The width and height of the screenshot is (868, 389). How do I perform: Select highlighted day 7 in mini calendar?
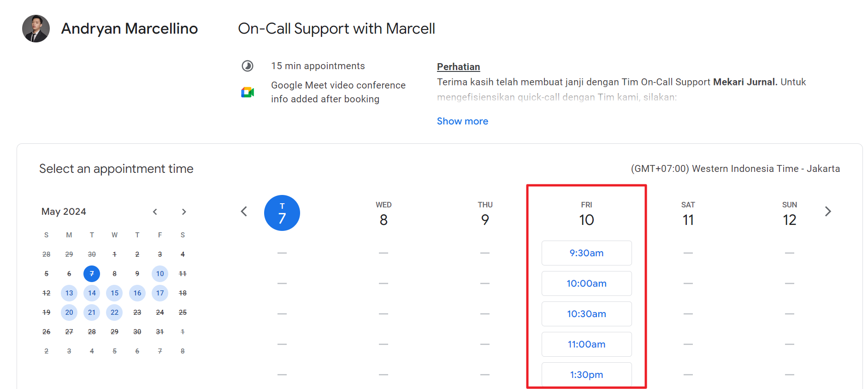pos(92,274)
